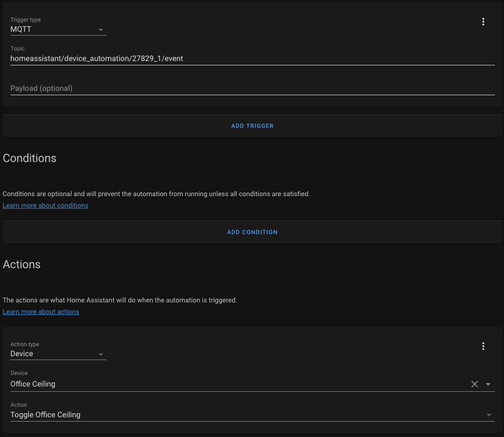Click the dropdown arrow beside Toggle Office Ceiling
The height and width of the screenshot is (437, 504).
(x=489, y=414)
